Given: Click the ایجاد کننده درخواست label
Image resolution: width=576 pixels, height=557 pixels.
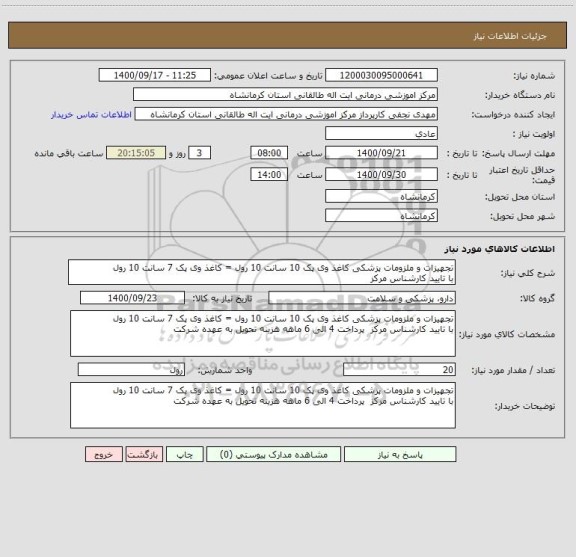Looking at the screenshot, I should coord(513,115).
